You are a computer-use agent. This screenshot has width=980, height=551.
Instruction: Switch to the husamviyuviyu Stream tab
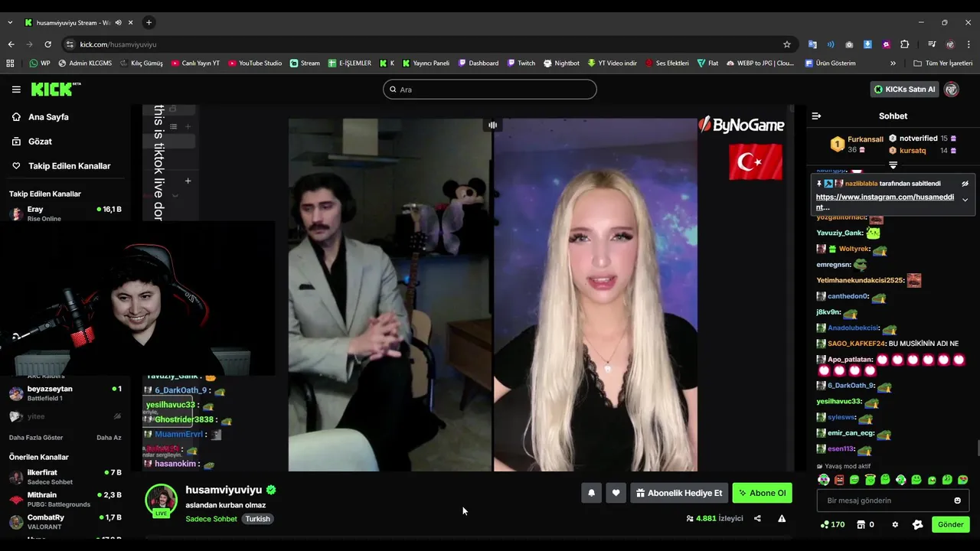point(78,23)
